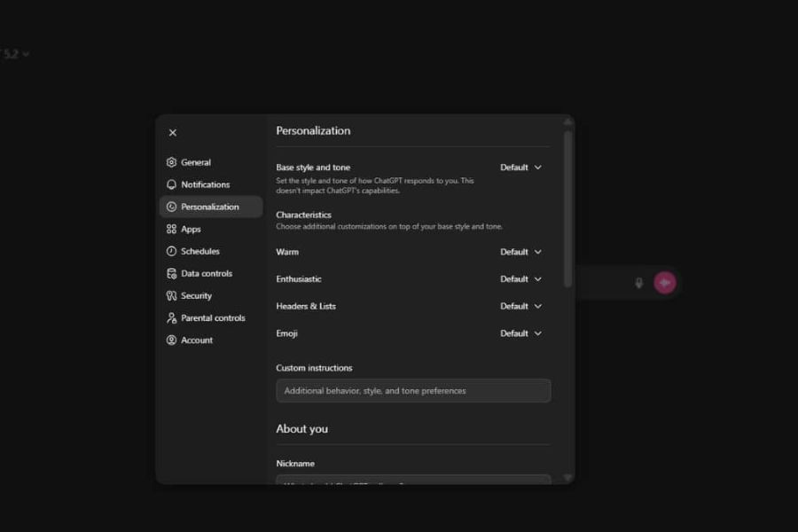Start voice mode with pink button
This screenshot has height=532, width=798.
(x=665, y=283)
